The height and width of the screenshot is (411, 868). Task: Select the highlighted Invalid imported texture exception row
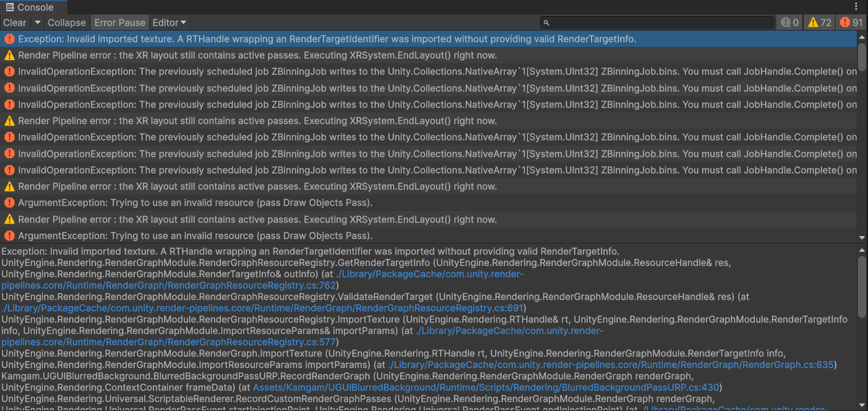point(312,39)
